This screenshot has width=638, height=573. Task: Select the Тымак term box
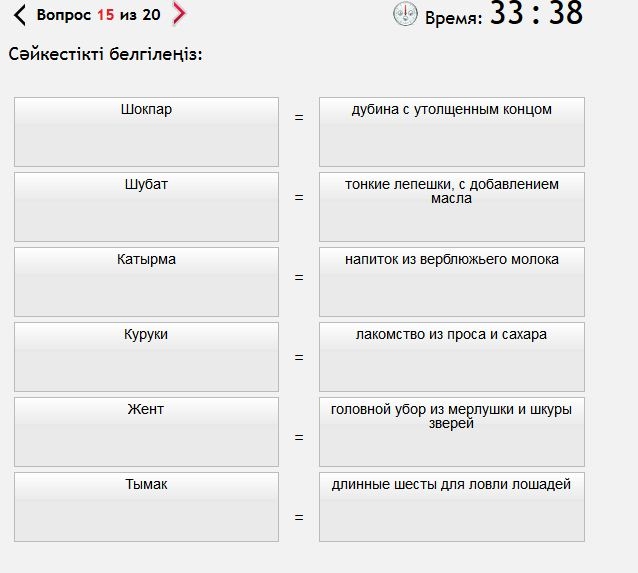146,506
